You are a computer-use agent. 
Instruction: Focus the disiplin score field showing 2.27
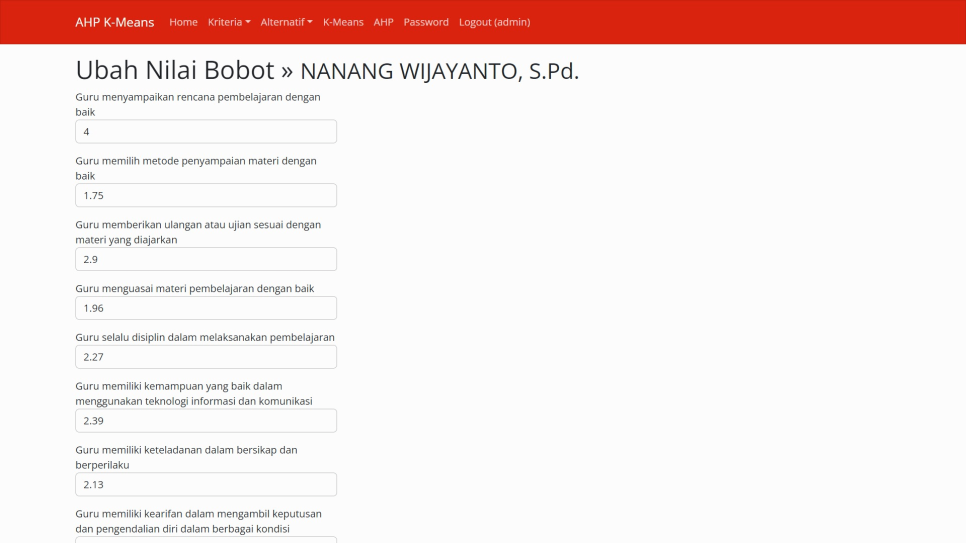(206, 357)
